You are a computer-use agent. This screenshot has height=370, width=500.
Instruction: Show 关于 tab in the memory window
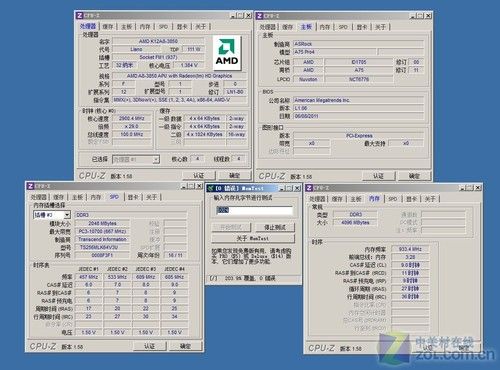[430, 199]
